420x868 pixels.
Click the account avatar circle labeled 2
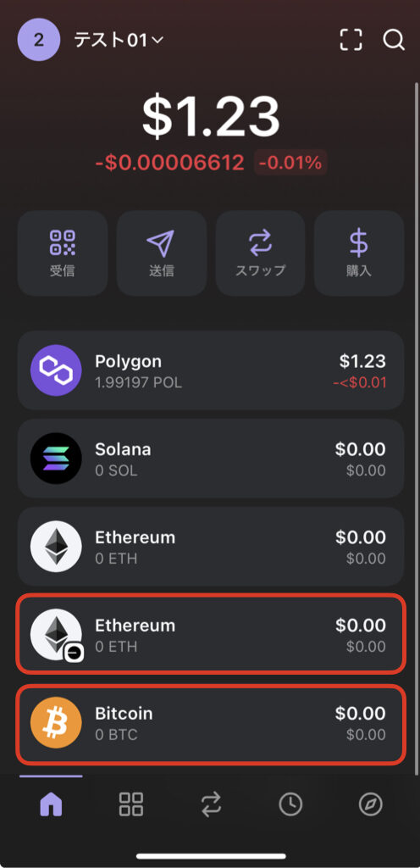pos(39,41)
